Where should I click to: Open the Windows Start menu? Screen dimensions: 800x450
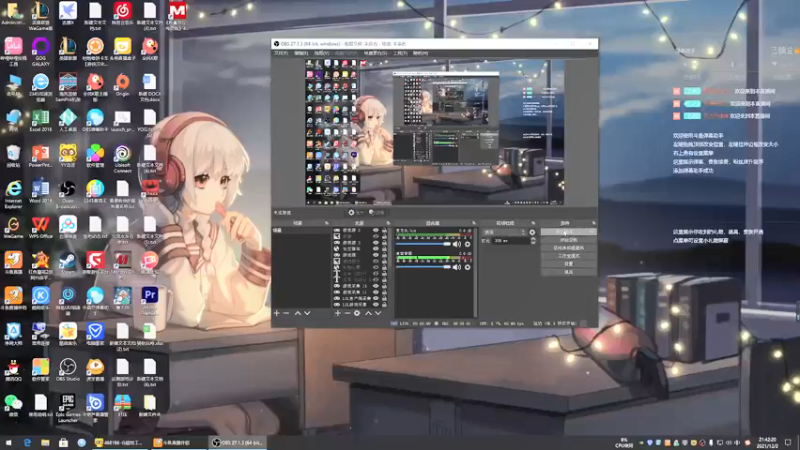point(8,442)
